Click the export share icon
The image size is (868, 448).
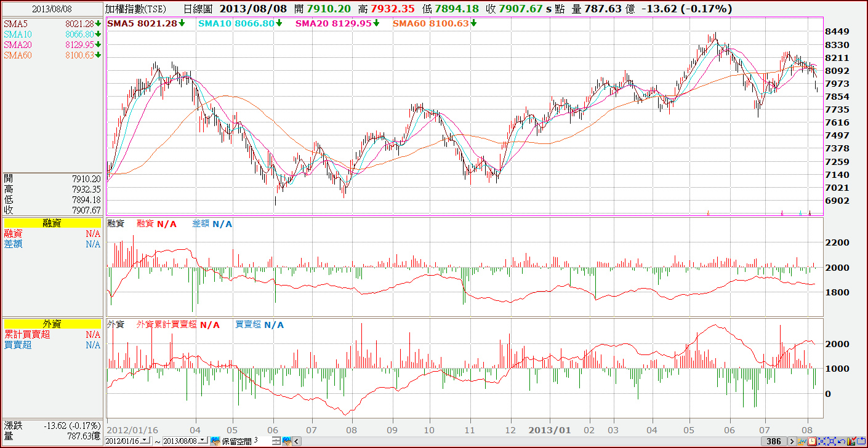pos(861,441)
